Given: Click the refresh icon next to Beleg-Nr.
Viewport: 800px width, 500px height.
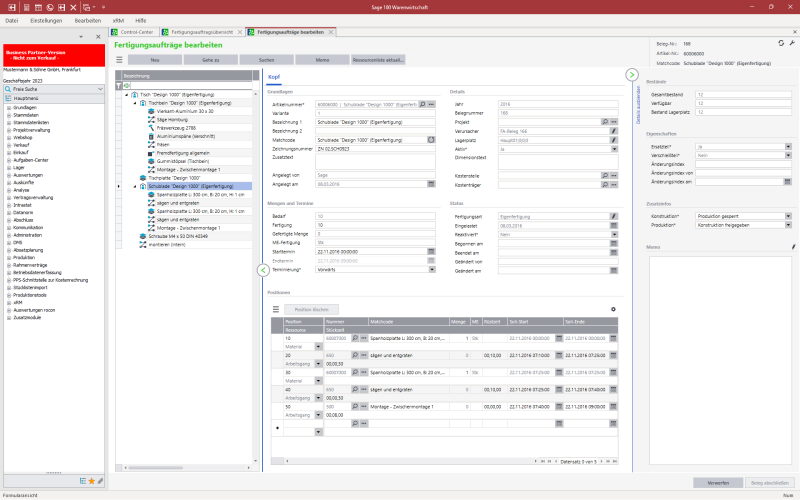Looking at the screenshot, I should [781, 43].
